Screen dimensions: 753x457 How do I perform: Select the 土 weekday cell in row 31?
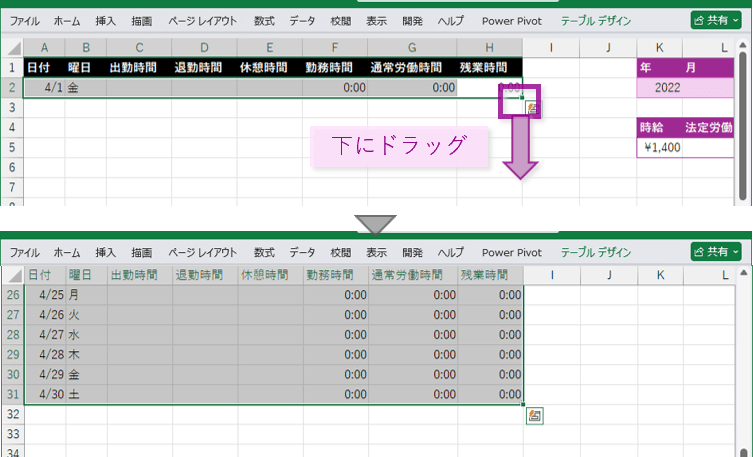coord(87,395)
